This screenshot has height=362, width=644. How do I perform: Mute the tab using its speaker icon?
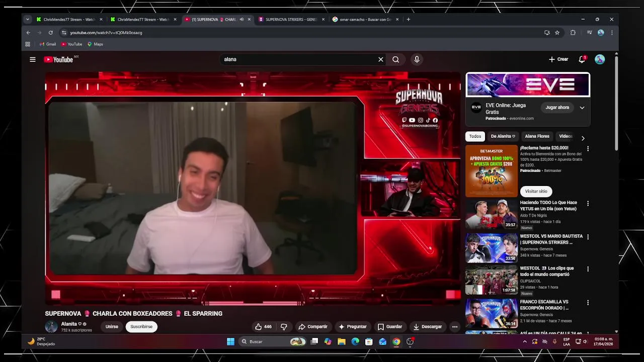pos(242,20)
